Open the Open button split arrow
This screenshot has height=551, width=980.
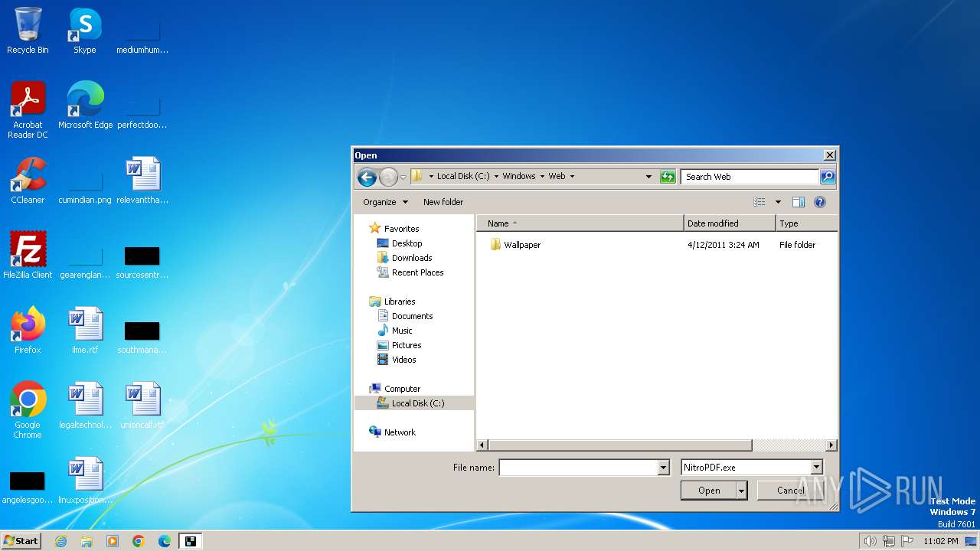pyautogui.click(x=741, y=491)
